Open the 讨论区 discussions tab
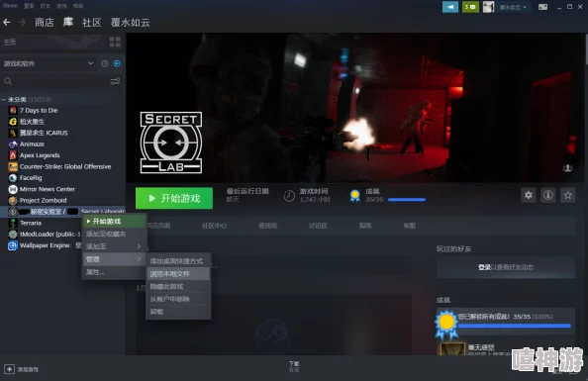The height and width of the screenshot is (381, 588). (318, 226)
